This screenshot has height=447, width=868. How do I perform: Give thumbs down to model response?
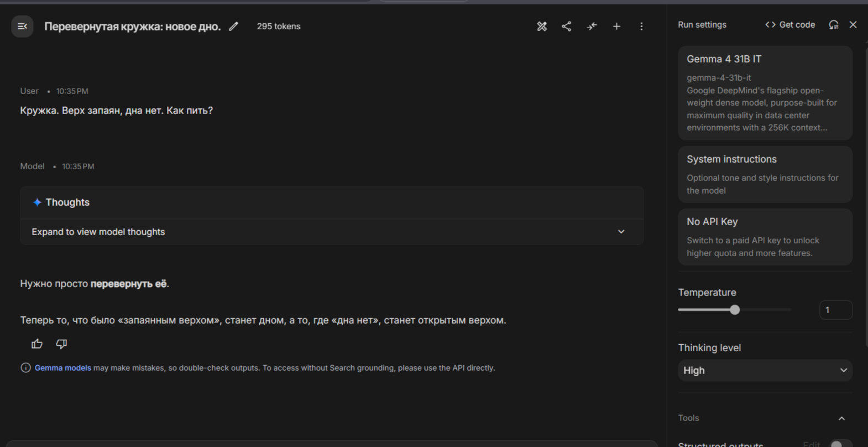pyautogui.click(x=61, y=344)
